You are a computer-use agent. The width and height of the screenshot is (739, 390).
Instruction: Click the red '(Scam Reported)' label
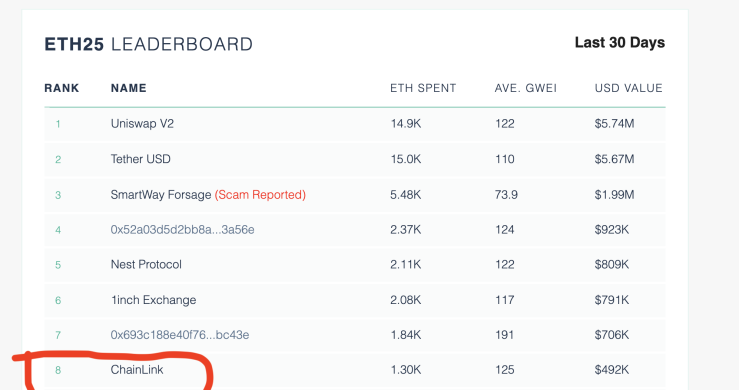click(x=260, y=195)
